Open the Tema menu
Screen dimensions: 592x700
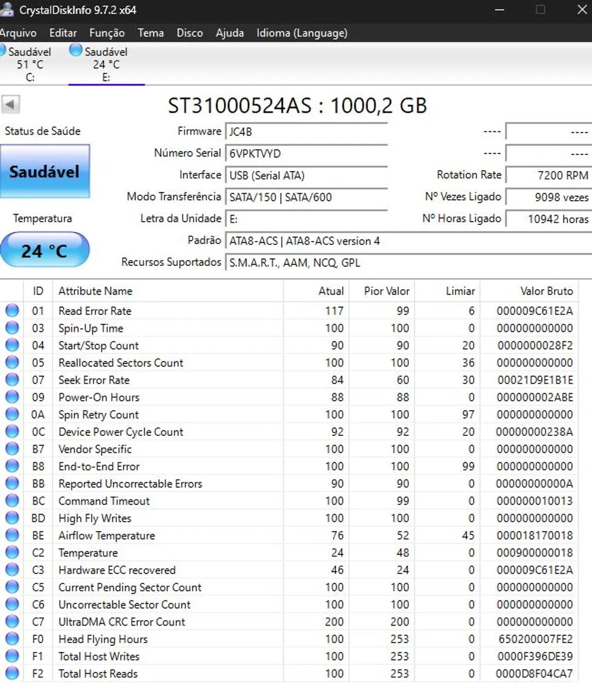[x=151, y=33]
